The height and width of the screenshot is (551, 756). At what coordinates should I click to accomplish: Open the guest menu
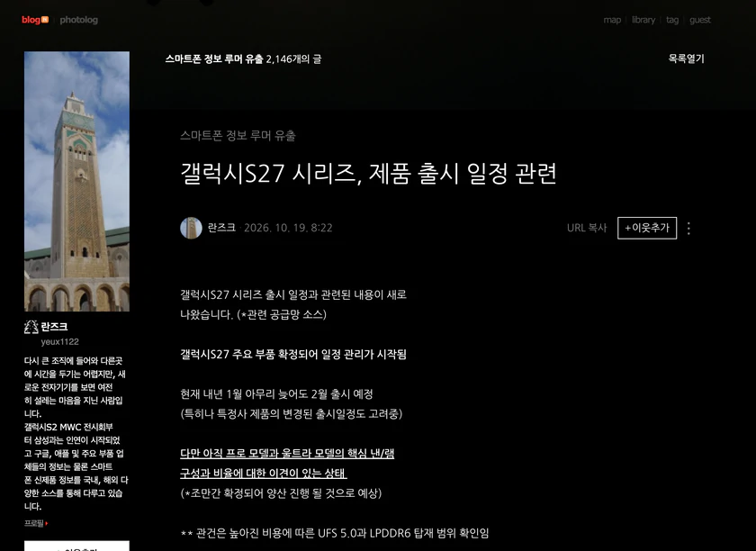[699, 20]
